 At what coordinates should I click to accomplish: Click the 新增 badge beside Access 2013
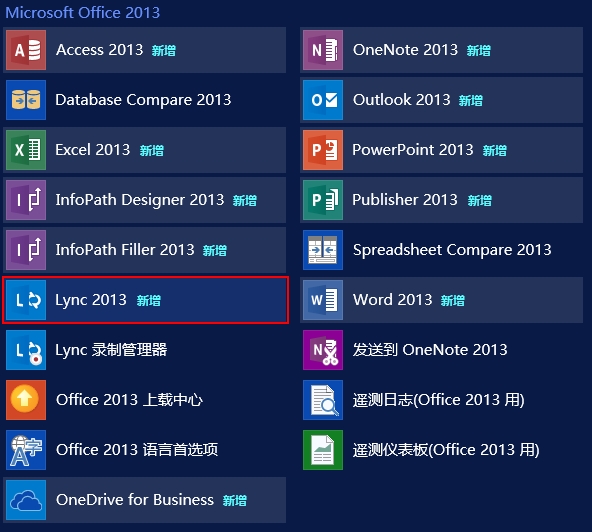coord(164,51)
